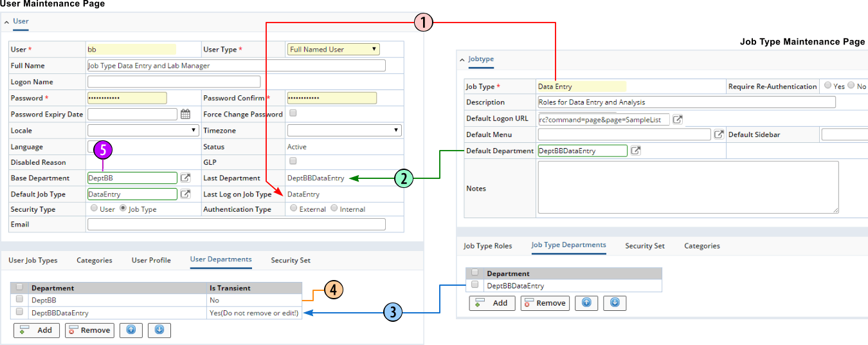Click the Notes text area

[x=688, y=187]
